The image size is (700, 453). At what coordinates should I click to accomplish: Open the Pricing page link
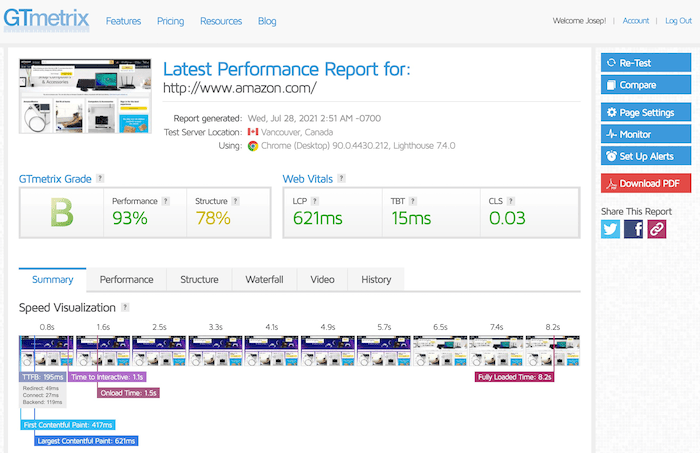pos(170,21)
